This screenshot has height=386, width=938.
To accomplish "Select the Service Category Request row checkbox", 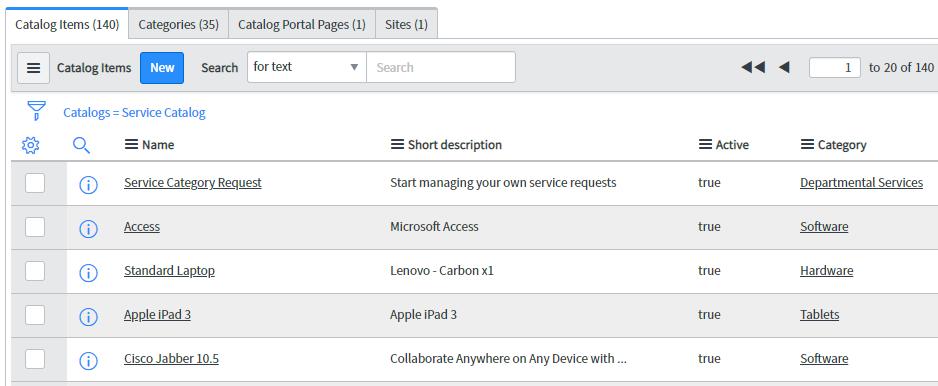I will pyautogui.click(x=35, y=183).
